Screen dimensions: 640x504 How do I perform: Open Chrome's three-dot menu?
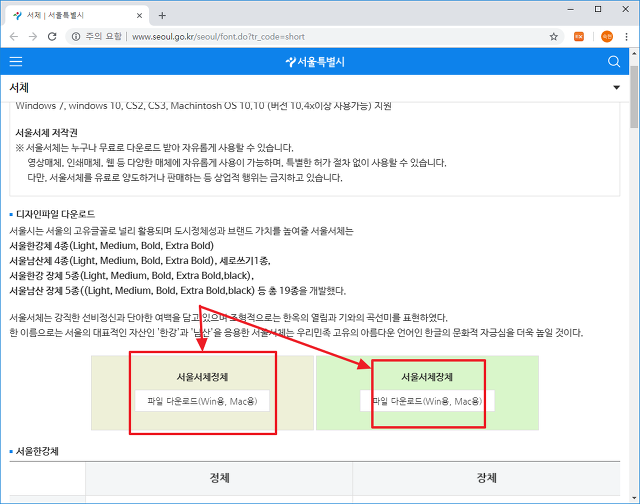(627, 37)
